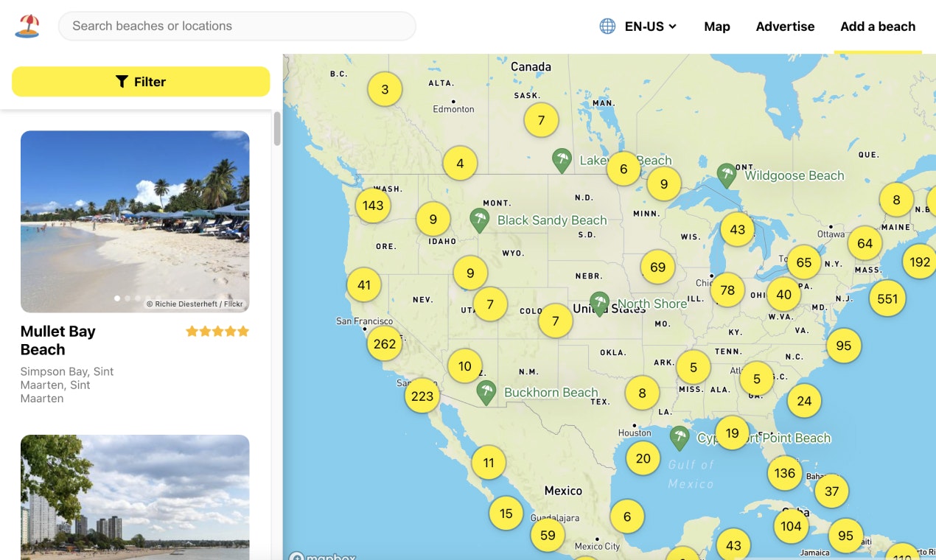Switch to the Map tab
This screenshot has height=560, width=936.
click(716, 26)
